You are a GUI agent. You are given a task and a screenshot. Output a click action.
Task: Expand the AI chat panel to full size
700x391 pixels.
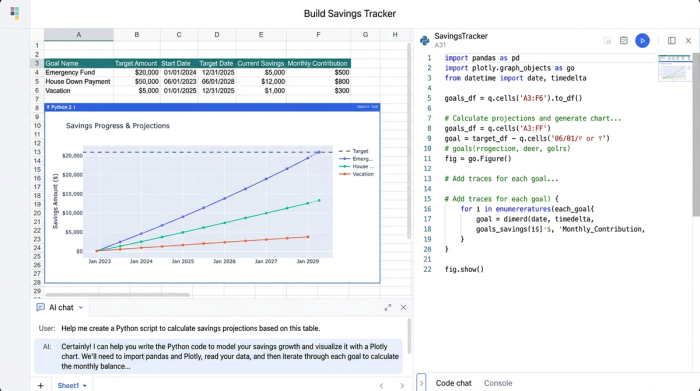click(x=388, y=308)
